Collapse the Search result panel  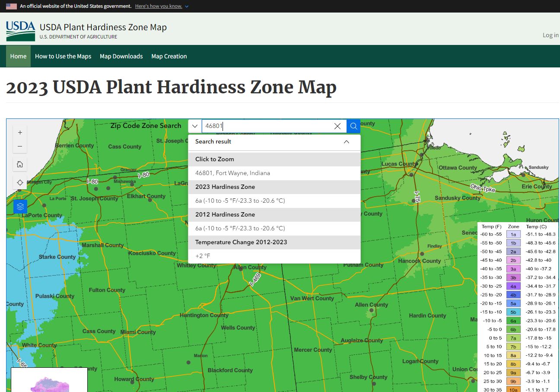pyautogui.click(x=346, y=142)
